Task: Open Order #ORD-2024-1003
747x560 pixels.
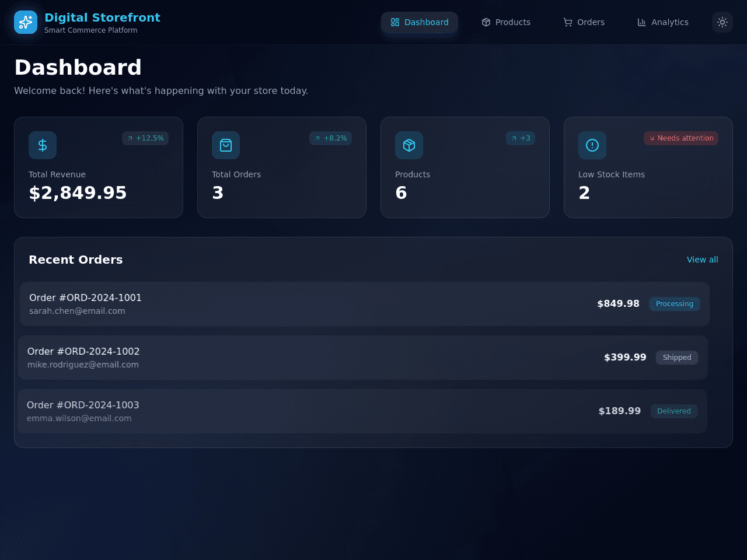Action: [362, 411]
